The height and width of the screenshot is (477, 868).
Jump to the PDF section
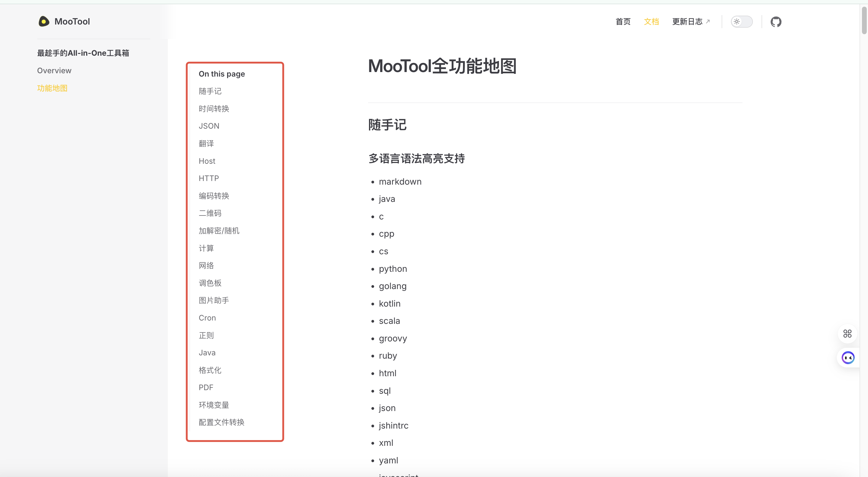[206, 387]
